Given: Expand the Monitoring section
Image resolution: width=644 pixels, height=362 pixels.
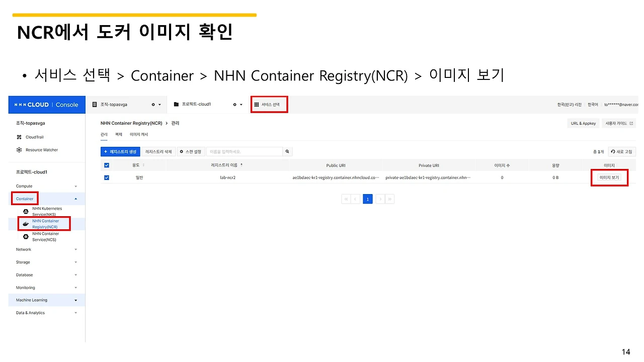Looking at the screenshot, I should point(47,288).
